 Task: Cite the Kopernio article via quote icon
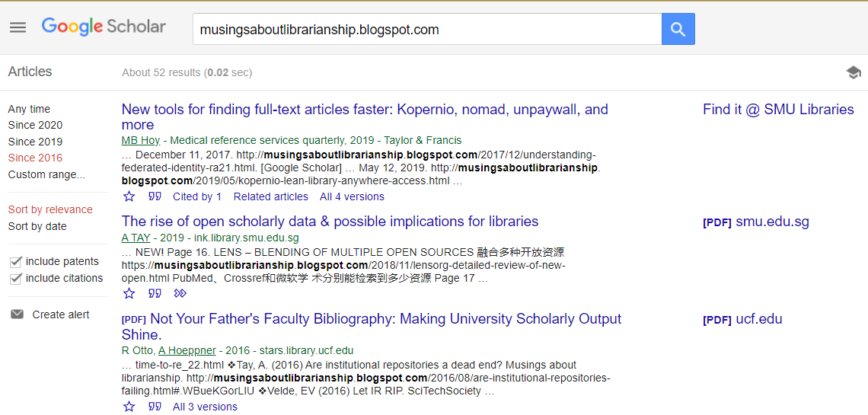pyautogui.click(x=155, y=196)
